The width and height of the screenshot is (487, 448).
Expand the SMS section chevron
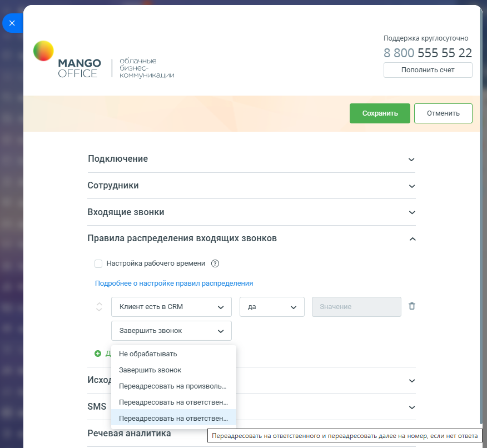[x=412, y=407]
